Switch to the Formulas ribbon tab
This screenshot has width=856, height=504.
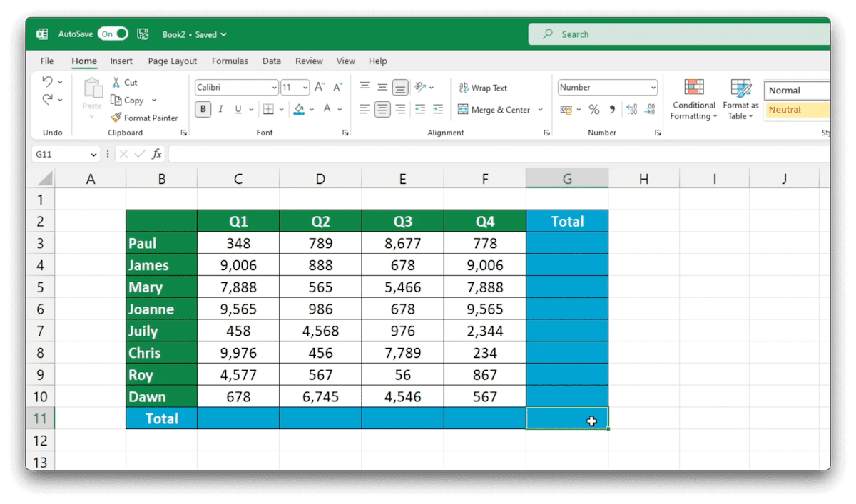(230, 61)
